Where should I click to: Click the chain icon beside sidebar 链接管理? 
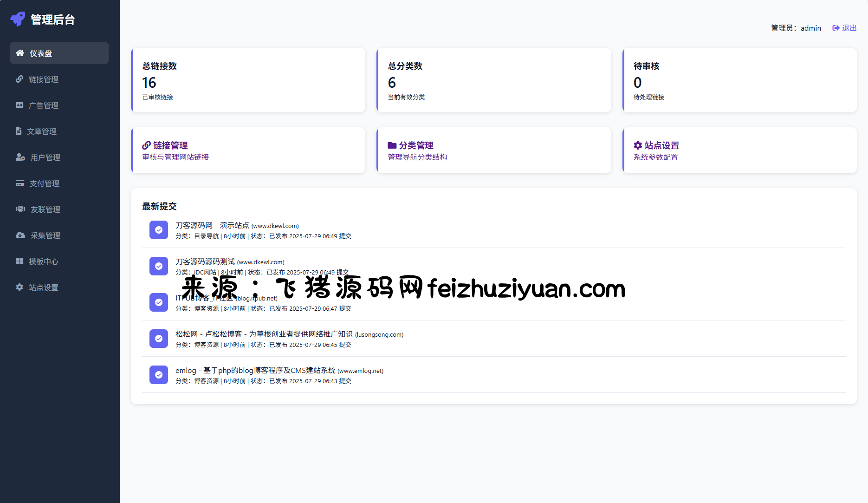(19, 79)
